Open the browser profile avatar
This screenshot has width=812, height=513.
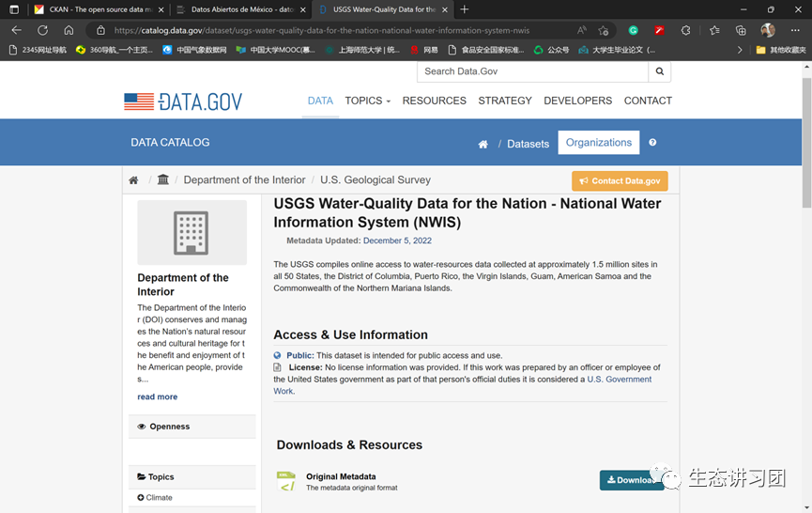[768, 30]
